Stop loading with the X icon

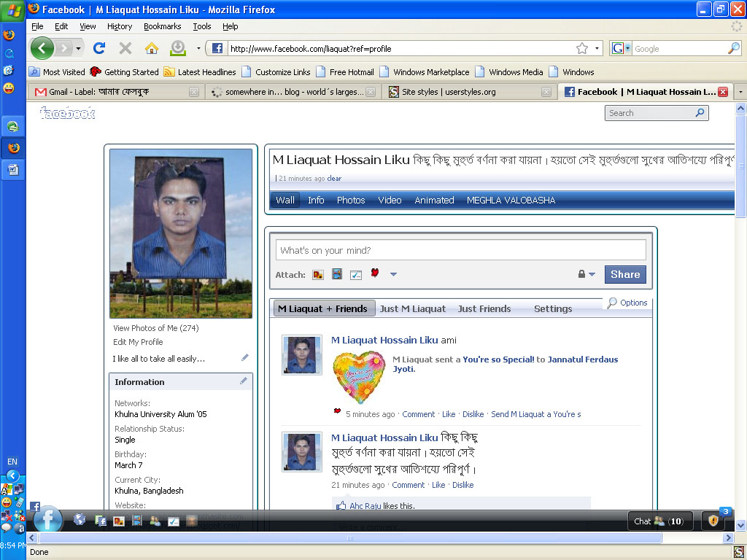pyautogui.click(x=125, y=48)
